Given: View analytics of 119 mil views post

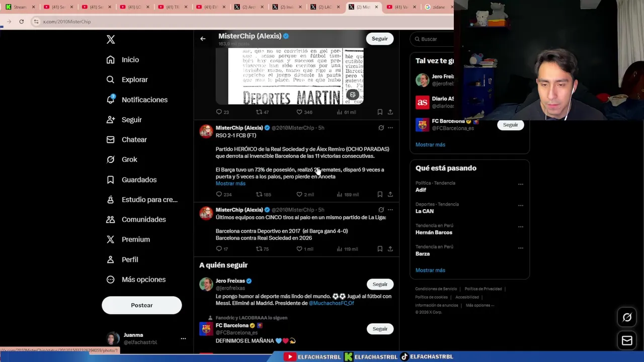Looking at the screenshot, I should pyautogui.click(x=347, y=249).
